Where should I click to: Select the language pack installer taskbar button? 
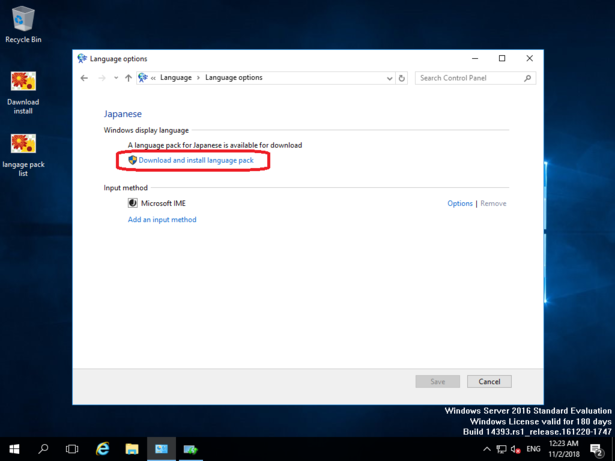point(191,449)
